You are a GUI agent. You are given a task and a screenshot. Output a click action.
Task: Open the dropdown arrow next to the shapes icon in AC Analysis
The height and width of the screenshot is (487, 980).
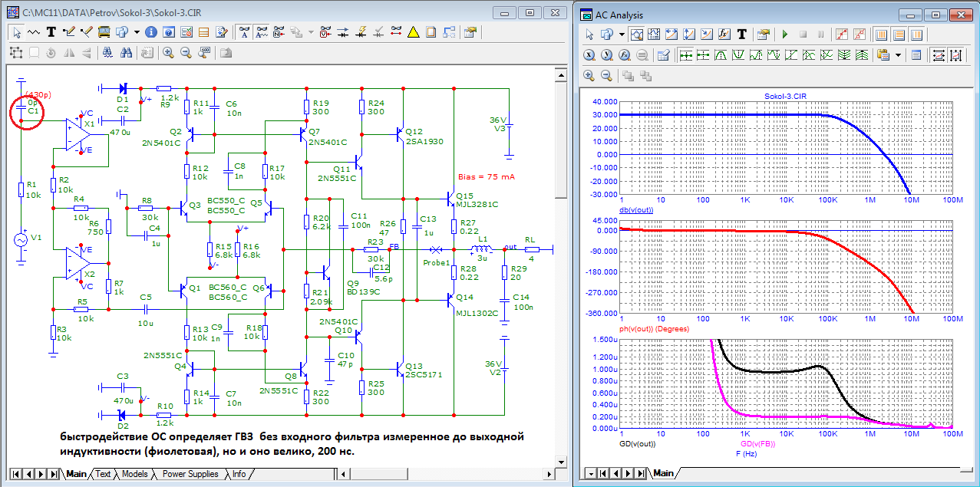coord(622,35)
